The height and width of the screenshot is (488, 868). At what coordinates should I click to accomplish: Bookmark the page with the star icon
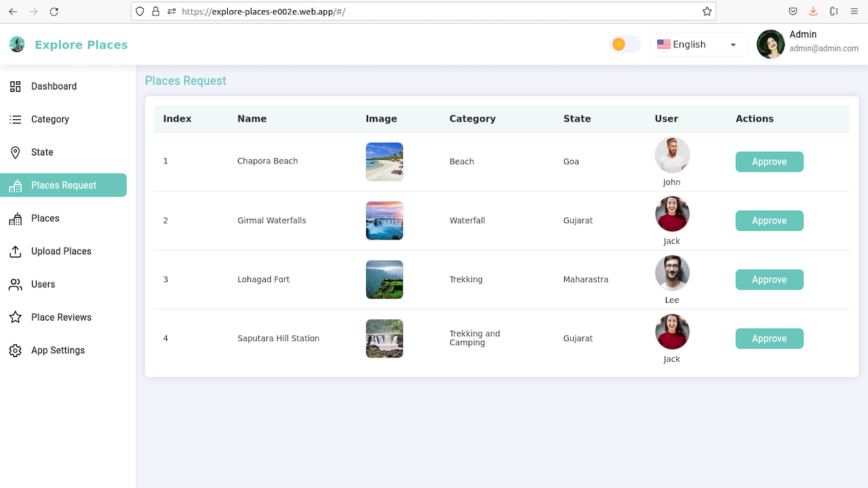pos(707,11)
